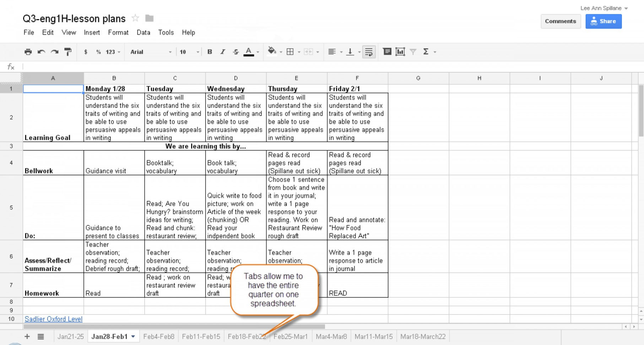The image size is (644, 345).
Task: Open the Jan28-Feb1 sheet tab menu
Action: pyautogui.click(x=133, y=336)
